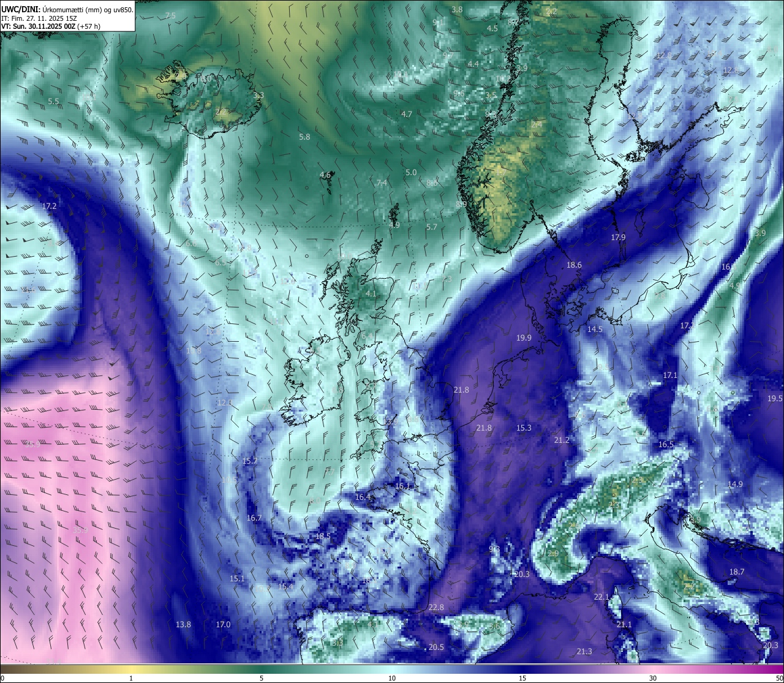
Task: Select the 15.1 value in Bay of Biscay
Action: 237,579
